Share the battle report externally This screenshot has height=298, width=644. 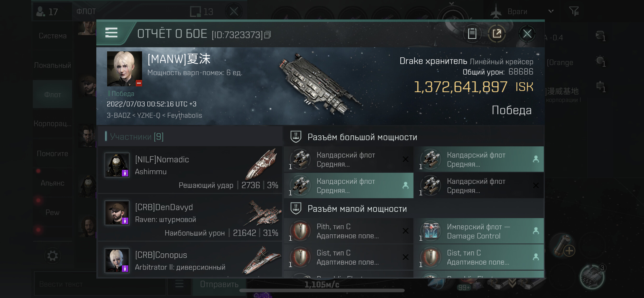tap(496, 34)
